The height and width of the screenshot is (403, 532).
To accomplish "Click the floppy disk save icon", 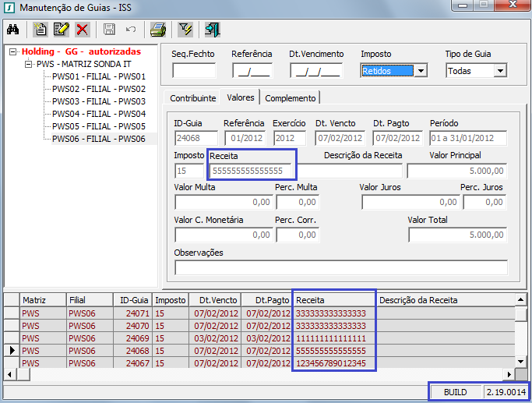I will (x=109, y=30).
